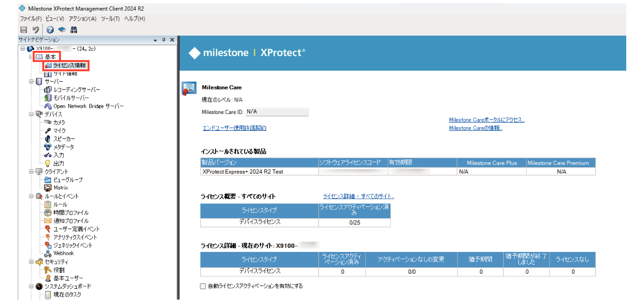Collapse the セキュリティ tree node

(x=31, y=262)
